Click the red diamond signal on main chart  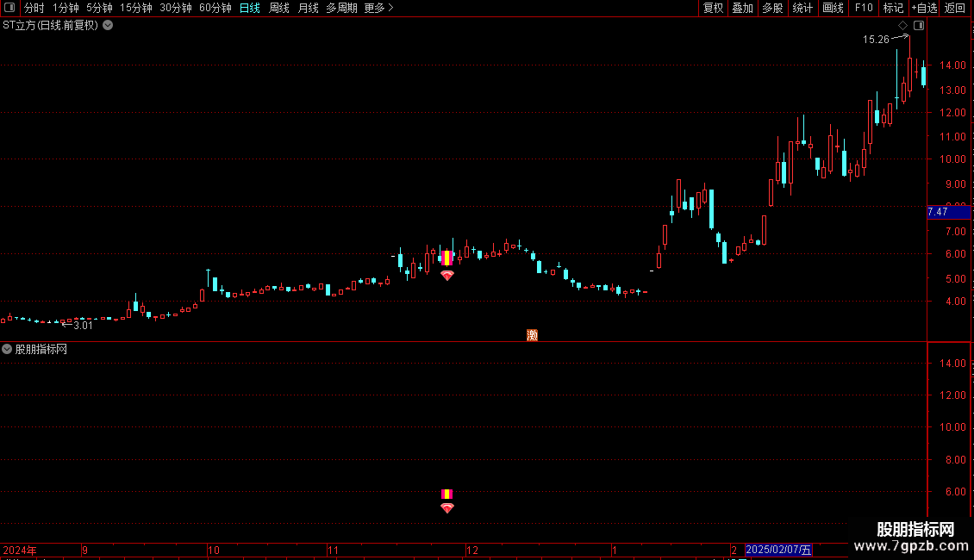[x=447, y=275]
